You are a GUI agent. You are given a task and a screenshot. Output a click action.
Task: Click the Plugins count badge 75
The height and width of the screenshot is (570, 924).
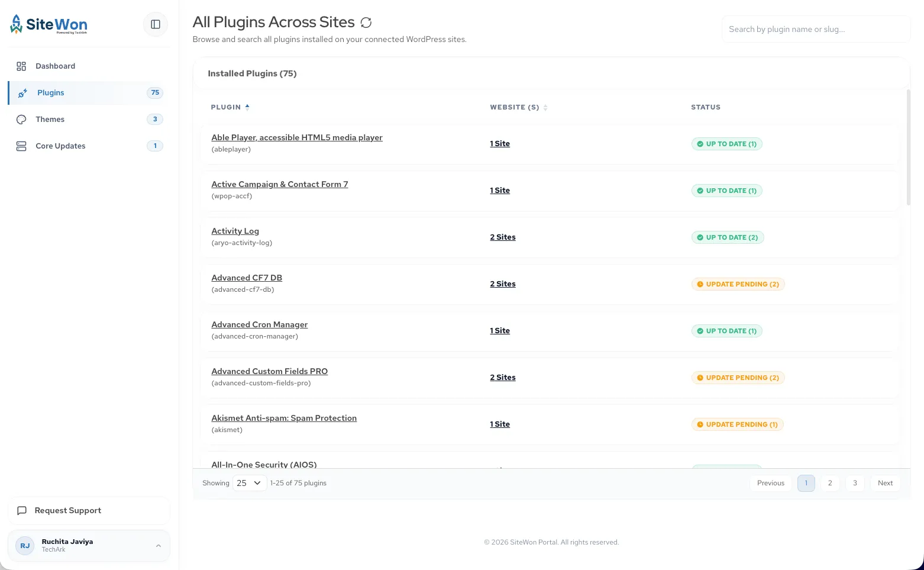point(155,93)
